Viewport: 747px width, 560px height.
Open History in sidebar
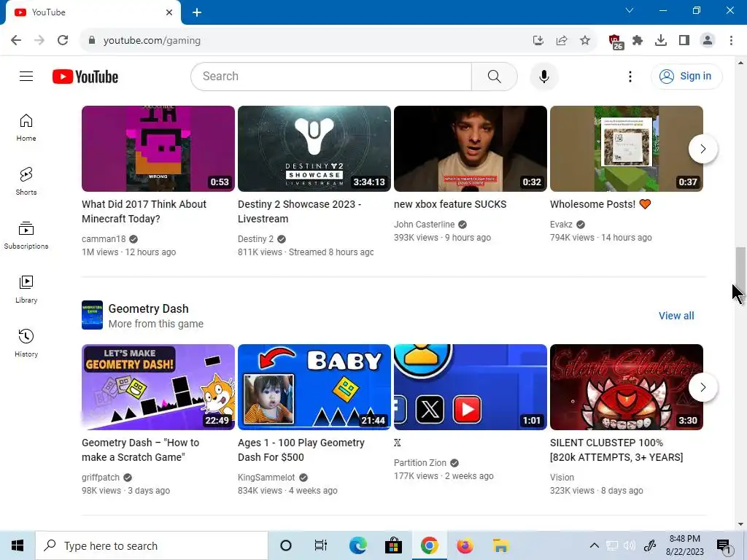coord(26,343)
